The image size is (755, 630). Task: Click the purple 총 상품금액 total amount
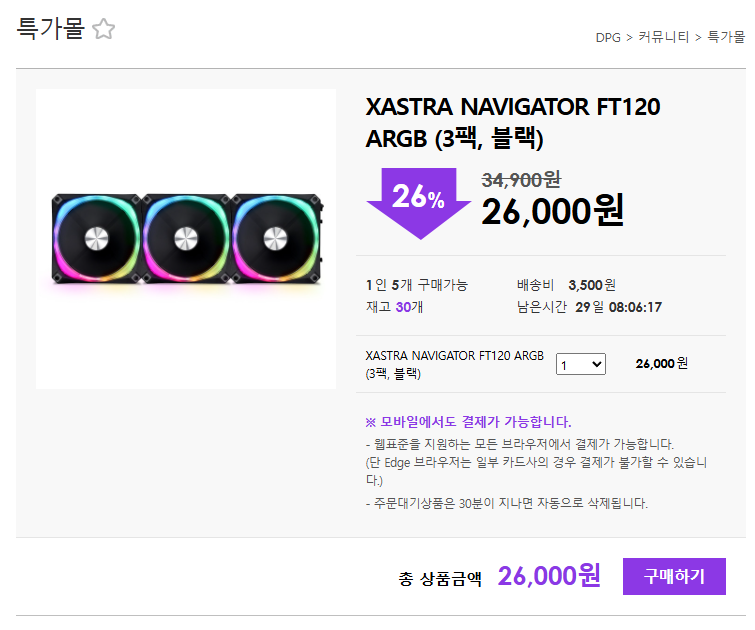pyautogui.click(x=549, y=576)
